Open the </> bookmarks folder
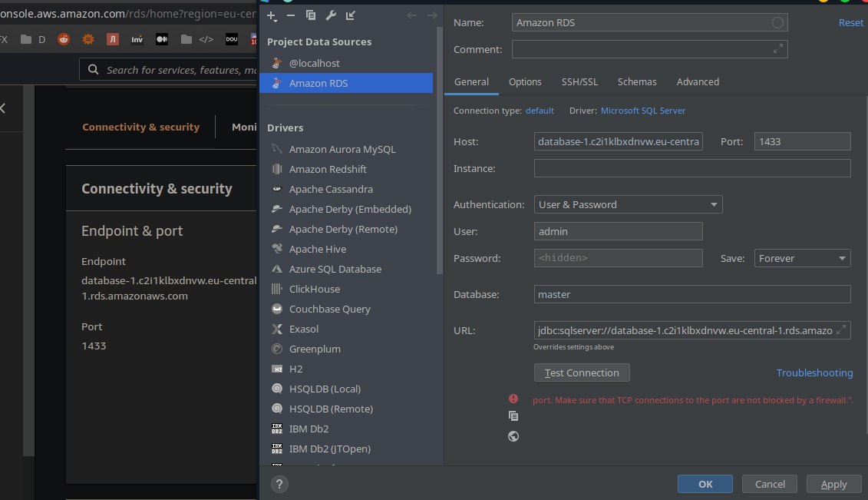Viewport: 868px width, 500px height. pyautogui.click(x=198, y=39)
